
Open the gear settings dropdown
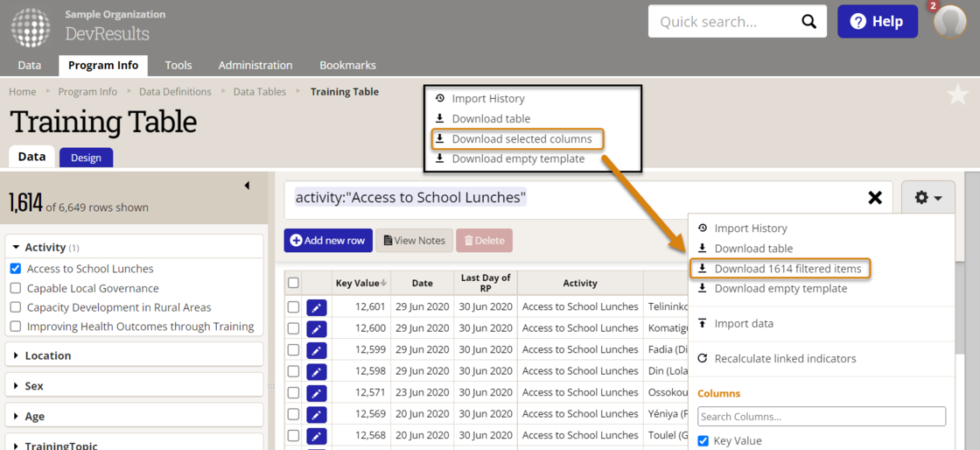[928, 198]
